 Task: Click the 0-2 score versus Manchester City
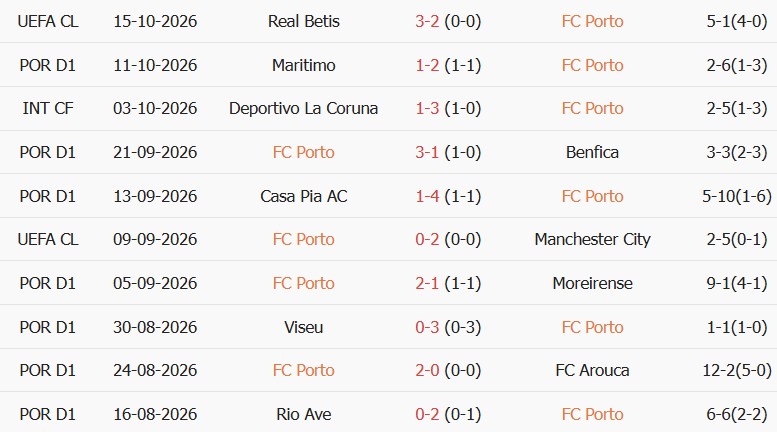[x=427, y=239]
